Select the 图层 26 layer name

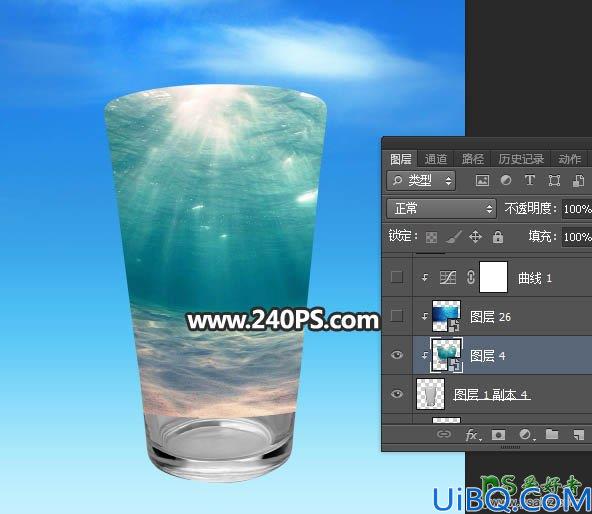(490, 317)
